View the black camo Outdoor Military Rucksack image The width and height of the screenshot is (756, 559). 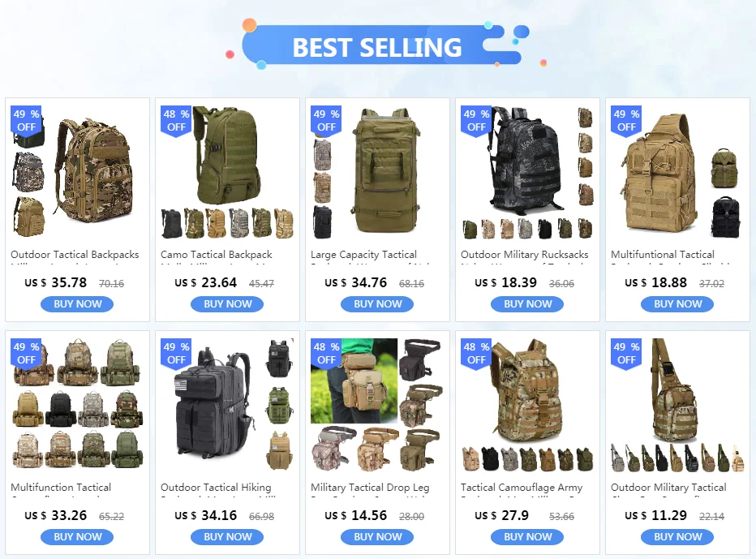pos(527,173)
